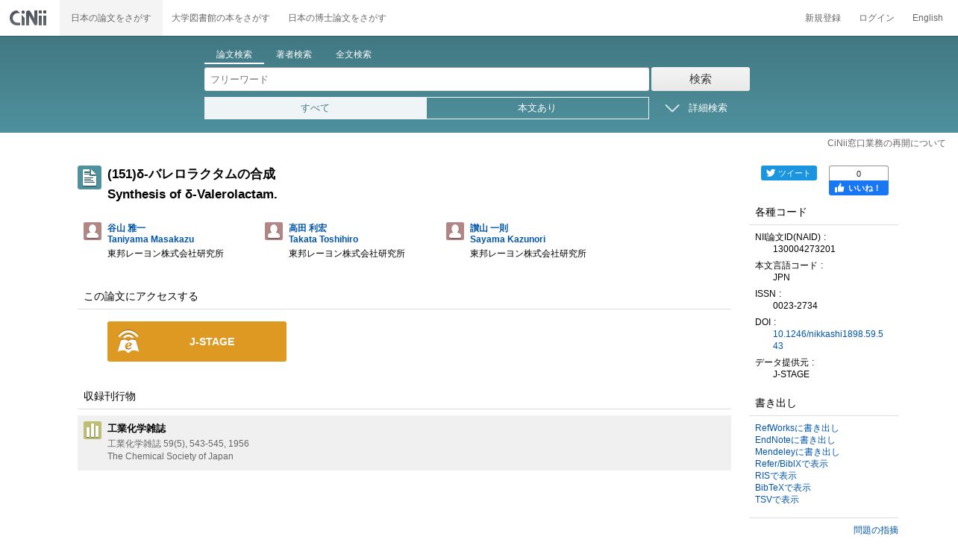
Task: Click the Twitter bird tweet button
Action: [x=789, y=173]
